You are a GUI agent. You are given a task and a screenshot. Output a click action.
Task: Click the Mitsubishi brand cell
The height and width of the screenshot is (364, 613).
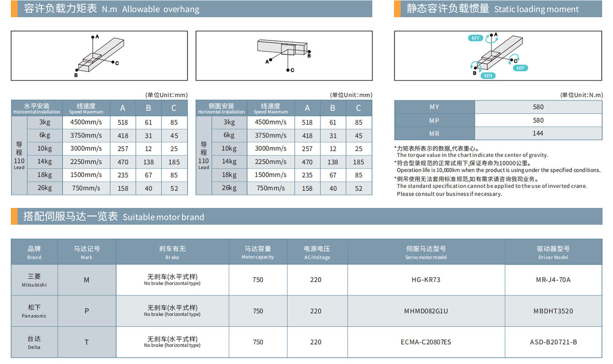pyautogui.click(x=34, y=280)
